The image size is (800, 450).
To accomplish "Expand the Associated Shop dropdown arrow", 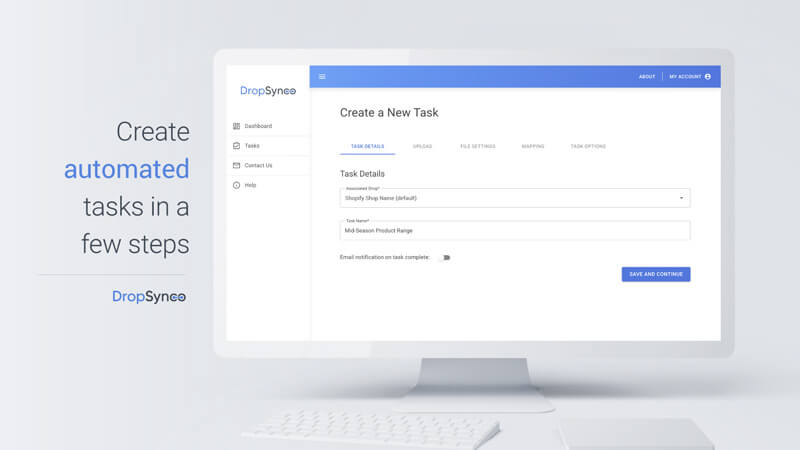I will [x=681, y=198].
